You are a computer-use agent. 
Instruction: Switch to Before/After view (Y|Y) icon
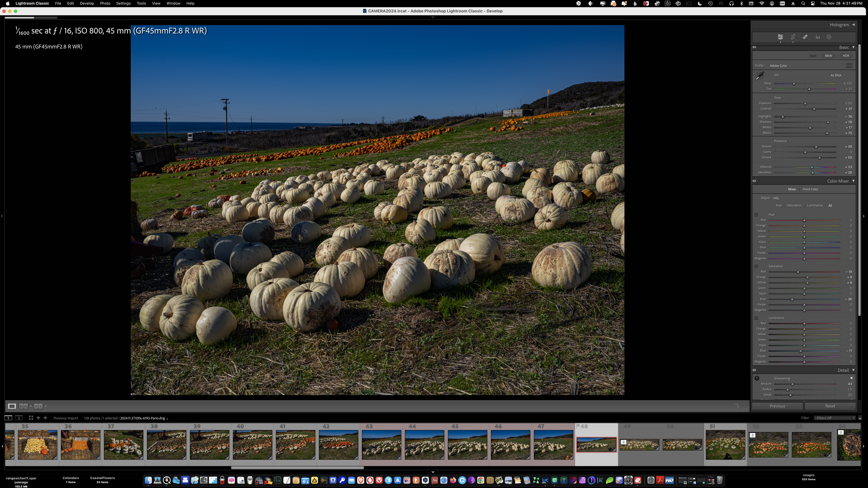38,406
